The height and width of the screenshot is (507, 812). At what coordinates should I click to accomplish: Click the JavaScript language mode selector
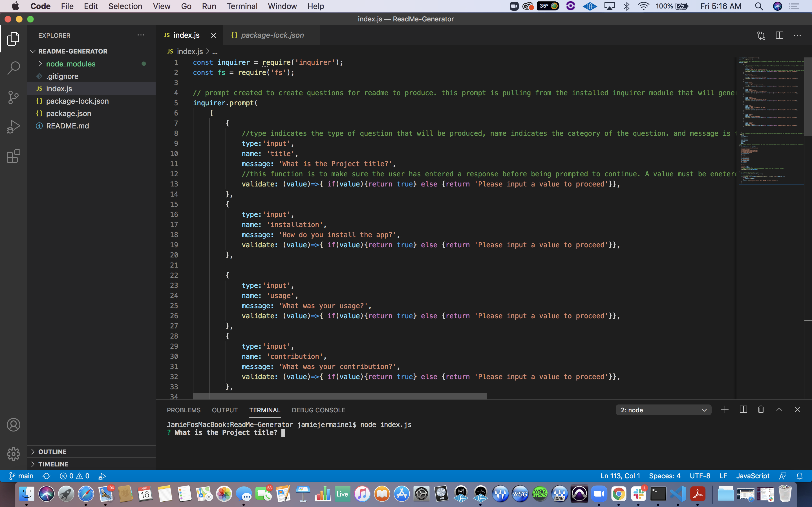(x=752, y=475)
